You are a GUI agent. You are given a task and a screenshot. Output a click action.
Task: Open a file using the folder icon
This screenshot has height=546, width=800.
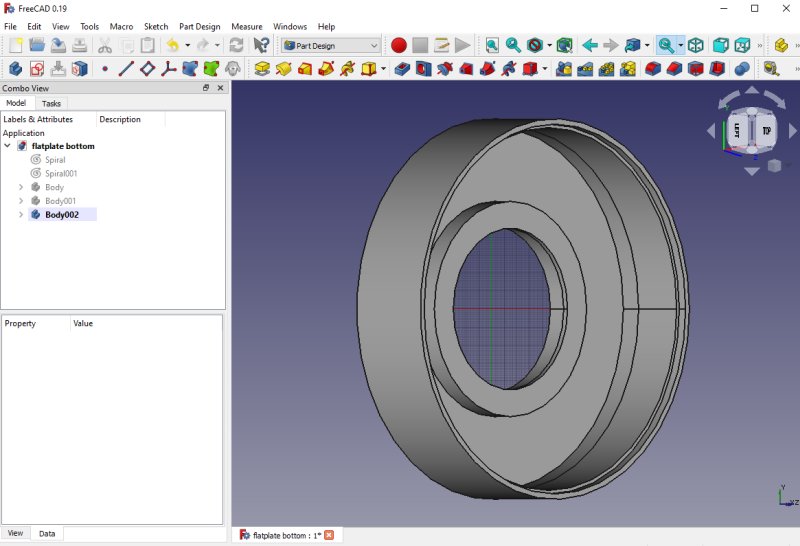pos(37,45)
